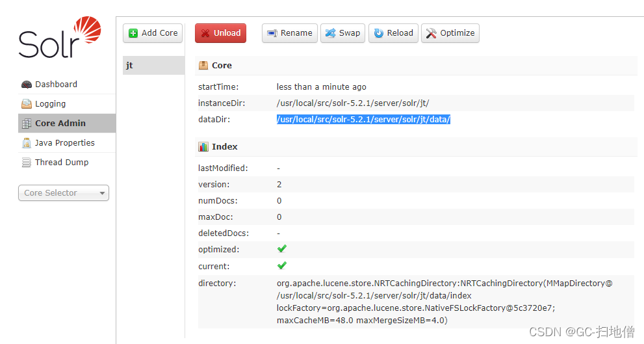The height and width of the screenshot is (344, 644).
Task: Open Java Properties page
Action: pos(67,143)
